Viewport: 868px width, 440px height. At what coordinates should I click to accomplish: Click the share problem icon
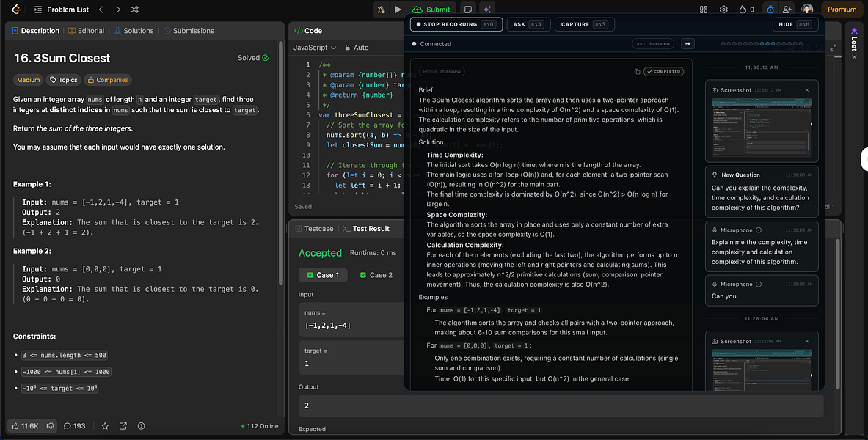point(123,425)
